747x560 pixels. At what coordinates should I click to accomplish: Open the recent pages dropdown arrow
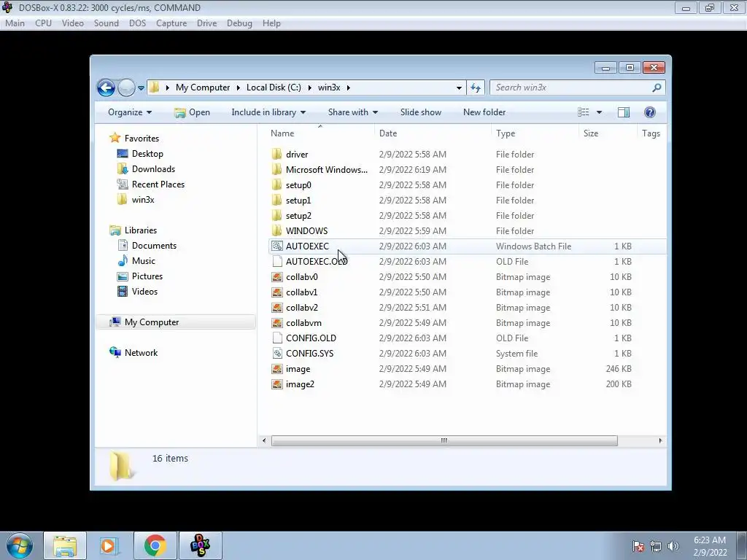click(141, 87)
